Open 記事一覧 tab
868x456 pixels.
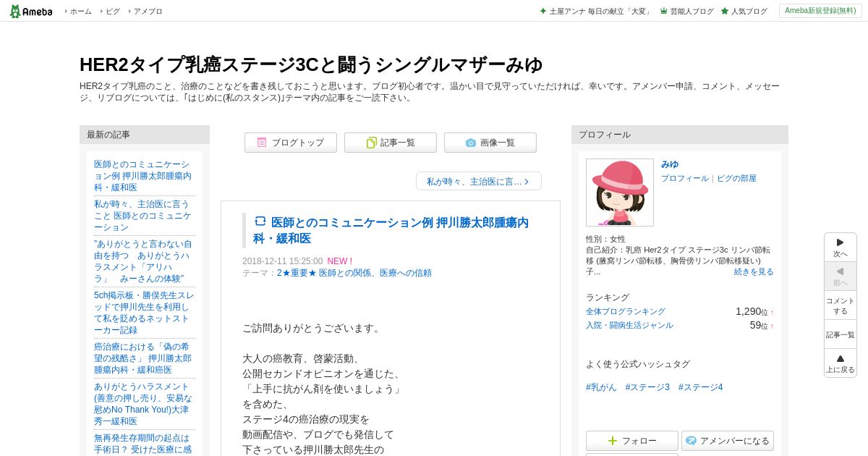click(x=391, y=143)
